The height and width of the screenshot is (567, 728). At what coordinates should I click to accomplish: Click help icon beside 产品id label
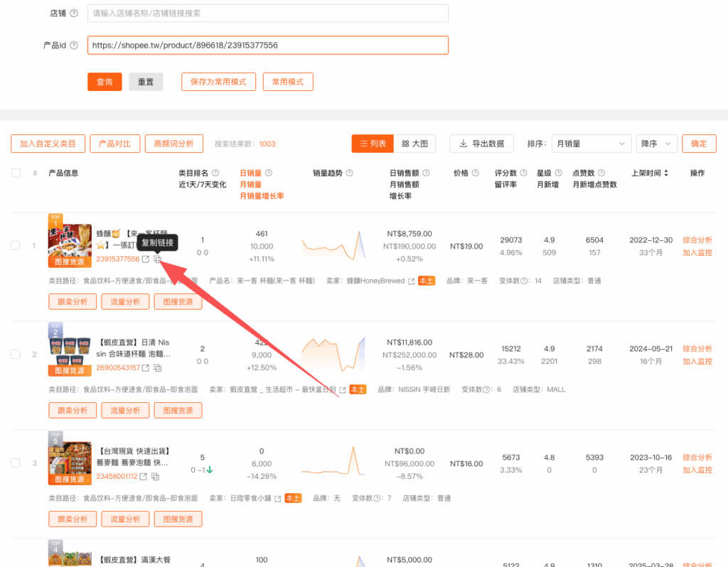(74, 45)
